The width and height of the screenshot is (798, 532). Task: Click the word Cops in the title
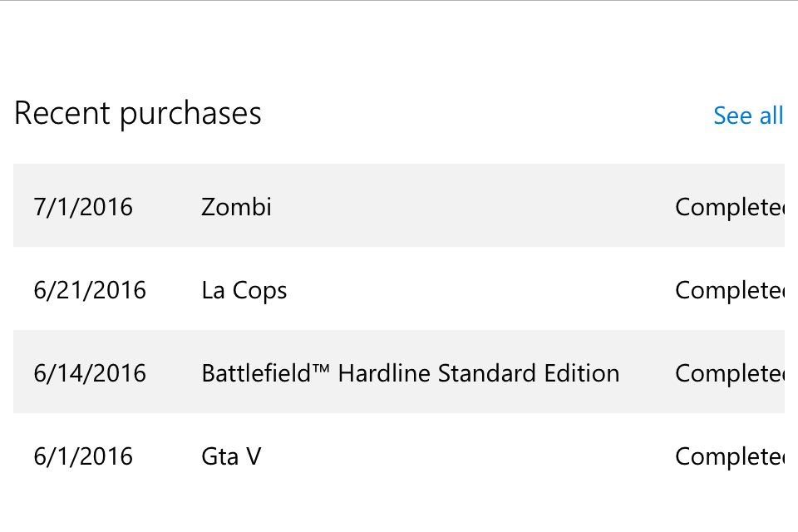tap(259, 291)
